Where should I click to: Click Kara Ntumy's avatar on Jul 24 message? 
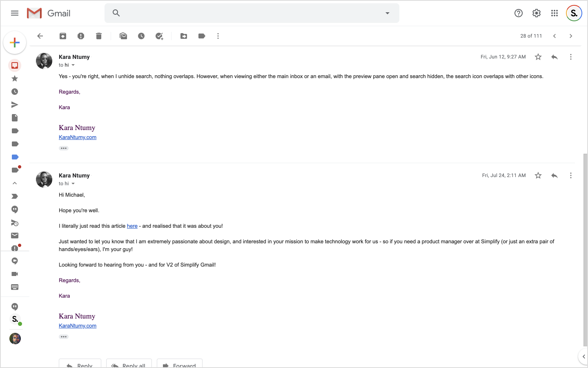44,180
